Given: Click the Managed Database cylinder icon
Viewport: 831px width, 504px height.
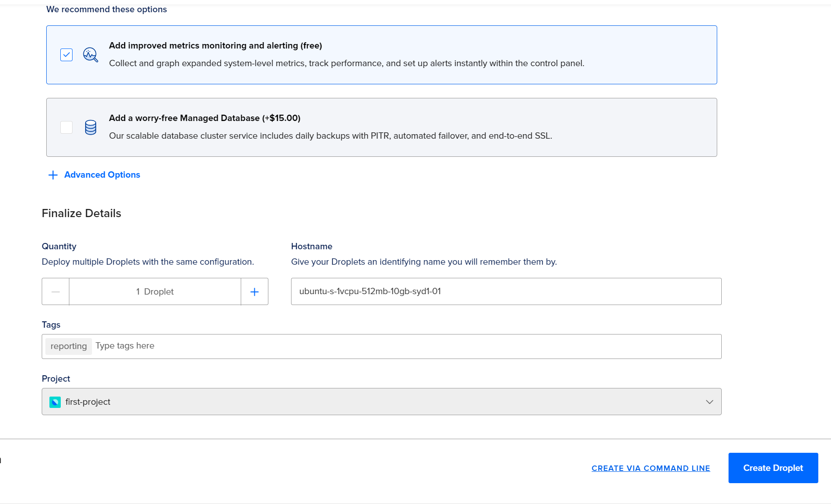Looking at the screenshot, I should pyautogui.click(x=91, y=127).
